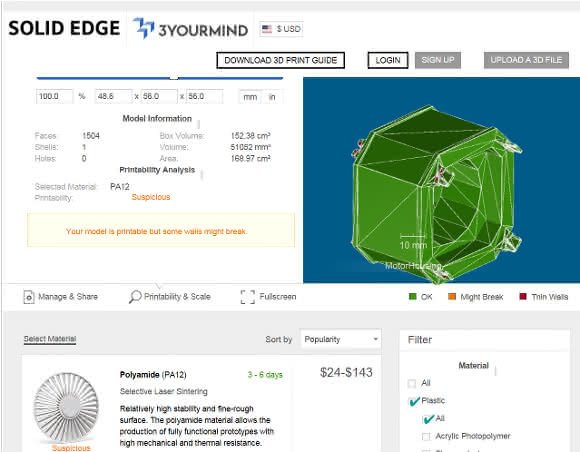Click the Suspicious printability status
Screen dimensions: 580x452
coord(151,197)
